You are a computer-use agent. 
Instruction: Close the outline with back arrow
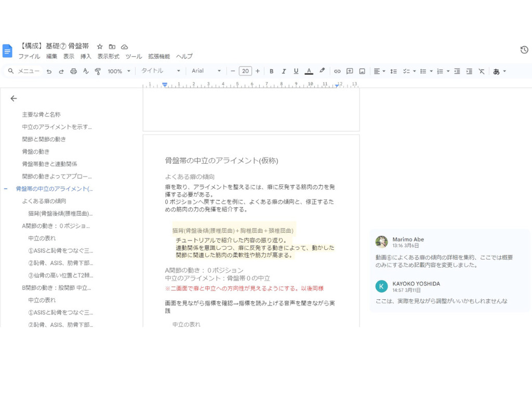tap(14, 98)
